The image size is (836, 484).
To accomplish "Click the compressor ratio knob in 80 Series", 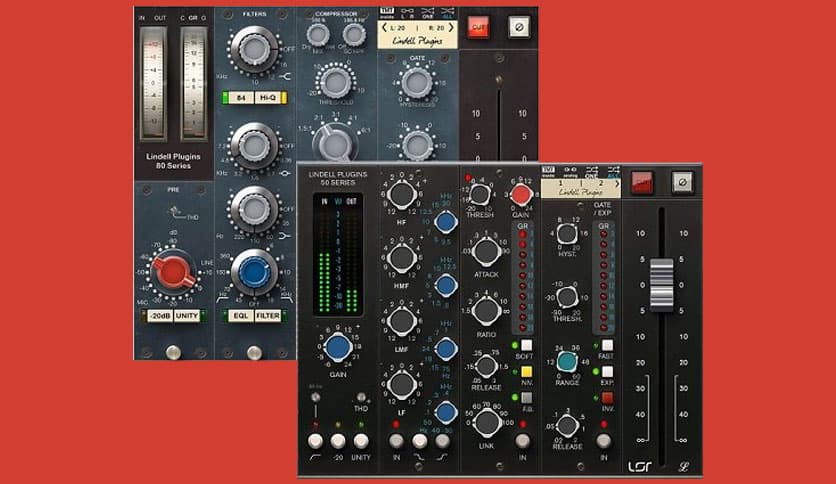I will click(x=334, y=143).
